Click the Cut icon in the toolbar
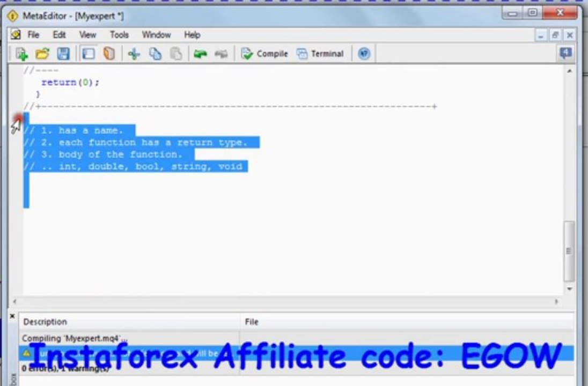 click(134, 54)
